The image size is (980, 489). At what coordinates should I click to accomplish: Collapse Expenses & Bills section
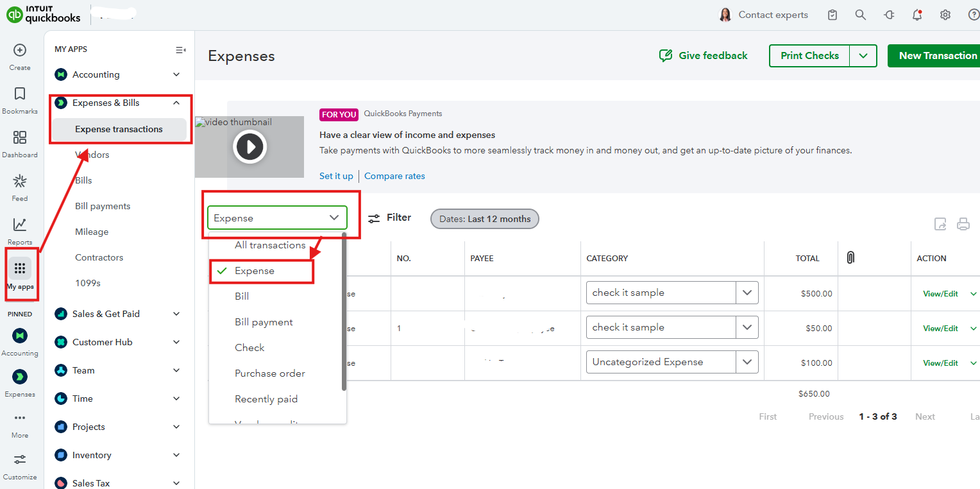[x=176, y=103]
